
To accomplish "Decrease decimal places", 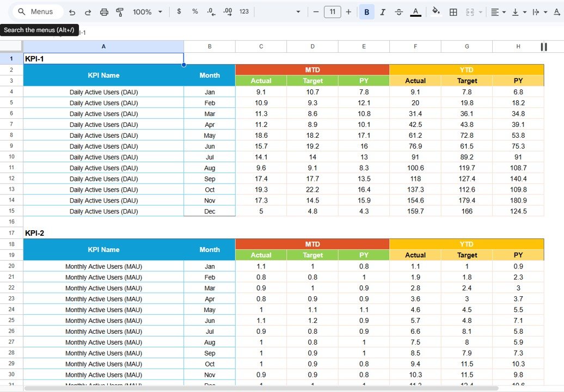I will click(x=211, y=11).
